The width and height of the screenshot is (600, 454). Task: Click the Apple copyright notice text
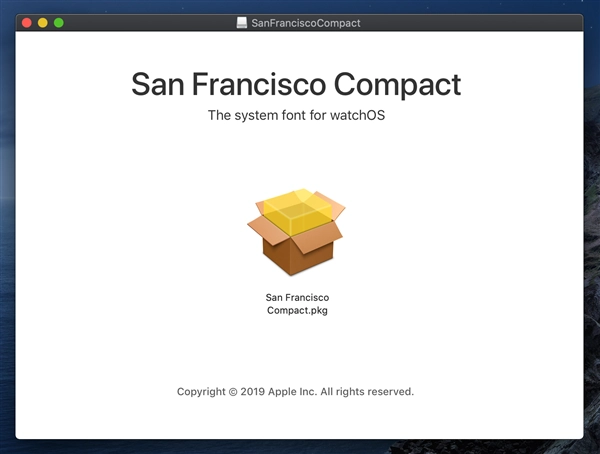pos(295,392)
